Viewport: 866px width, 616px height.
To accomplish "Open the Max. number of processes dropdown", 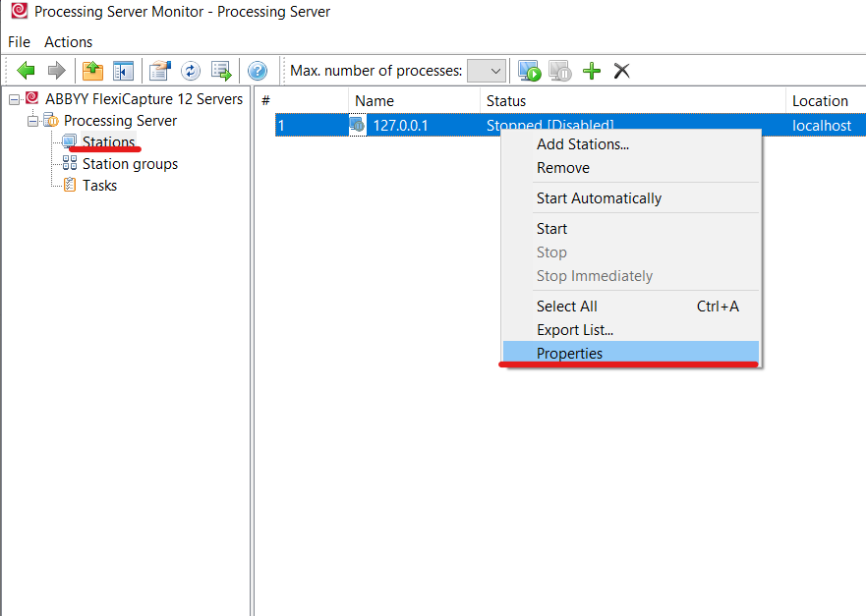I will 487,71.
